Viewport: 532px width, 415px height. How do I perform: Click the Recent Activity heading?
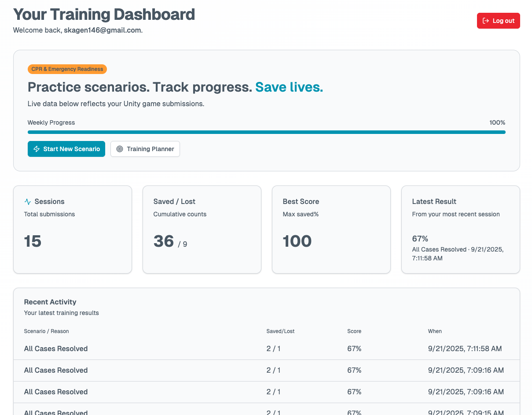[50, 302]
